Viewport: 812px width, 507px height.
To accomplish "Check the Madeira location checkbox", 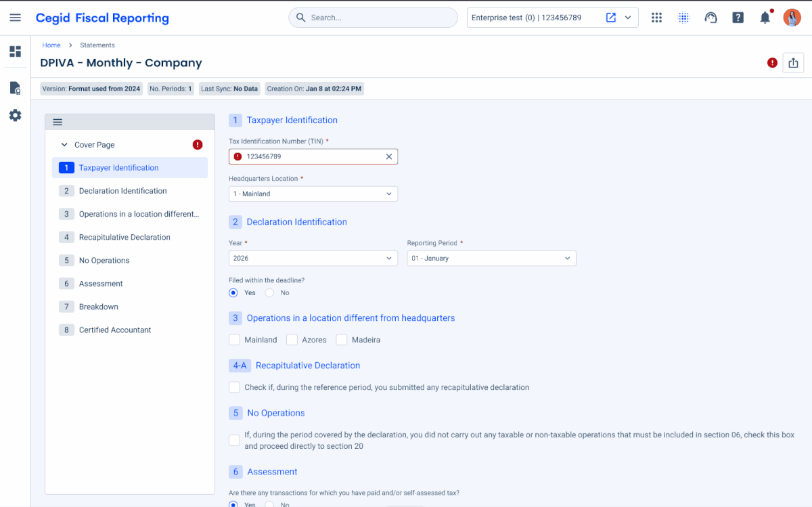I will pos(342,340).
